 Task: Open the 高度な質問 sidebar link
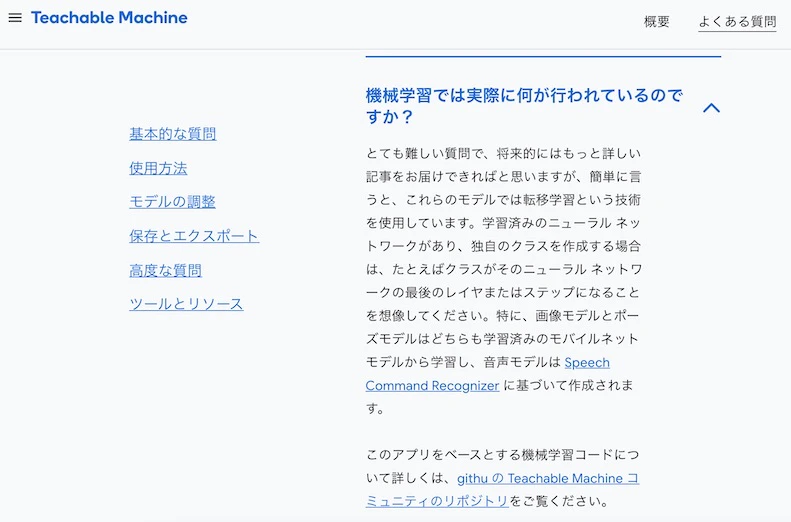tap(165, 270)
